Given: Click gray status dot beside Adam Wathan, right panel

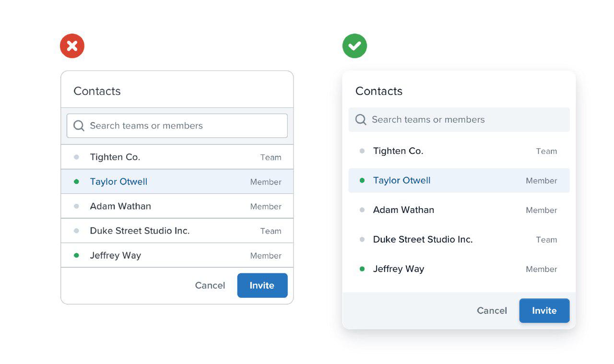Looking at the screenshot, I should (x=362, y=210).
